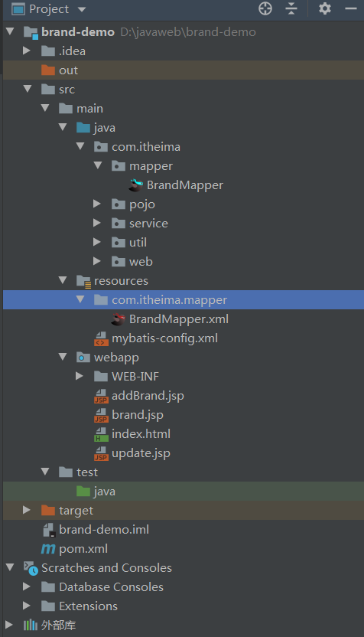Collapse the test folder arrow
The width and height of the screenshot is (364, 637).
coord(45,472)
